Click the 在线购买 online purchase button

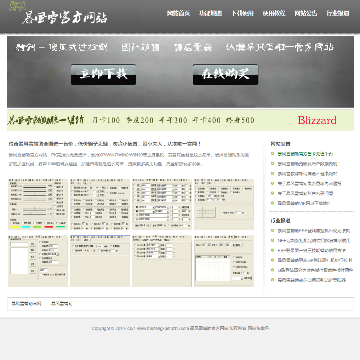click(x=225, y=74)
